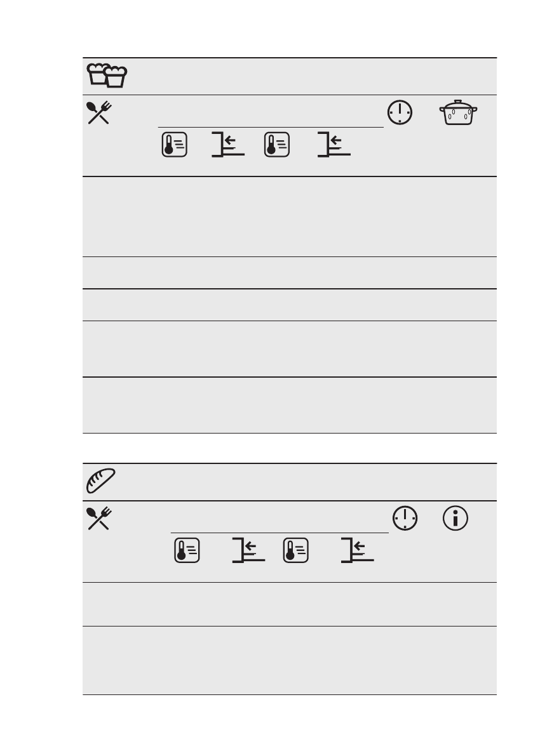Click the muffins icon heading the top table
This screenshot has height=756, width=533.
coord(107,75)
